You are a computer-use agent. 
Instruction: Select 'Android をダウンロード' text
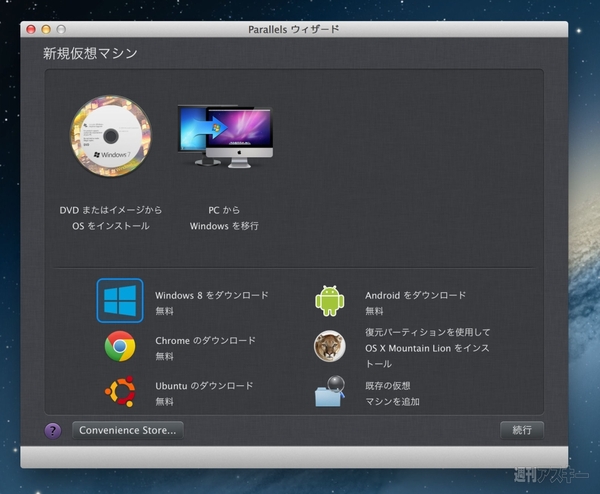(x=416, y=295)
